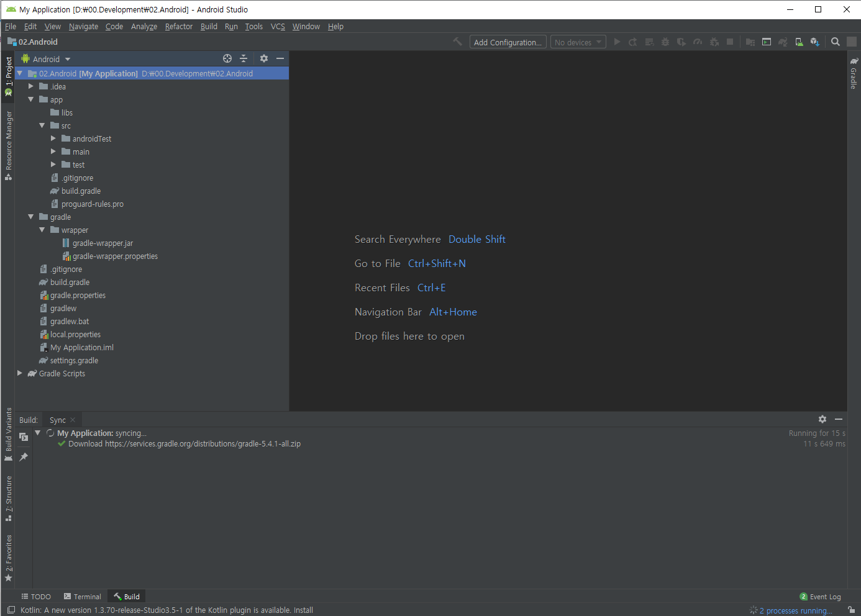Click Sync Project with Gradle Files icon
This screenshot has height=616, width=861.
[783, 42]
